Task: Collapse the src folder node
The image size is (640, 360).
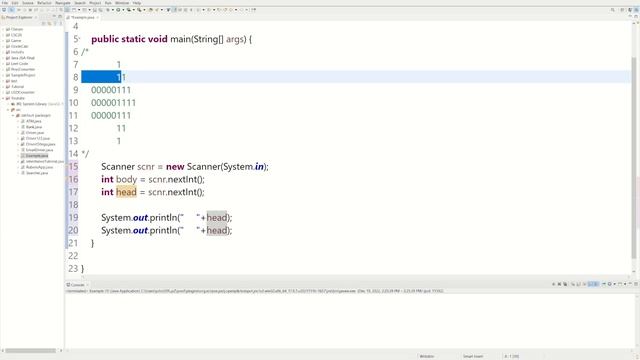Action: [x=8, y=109]
